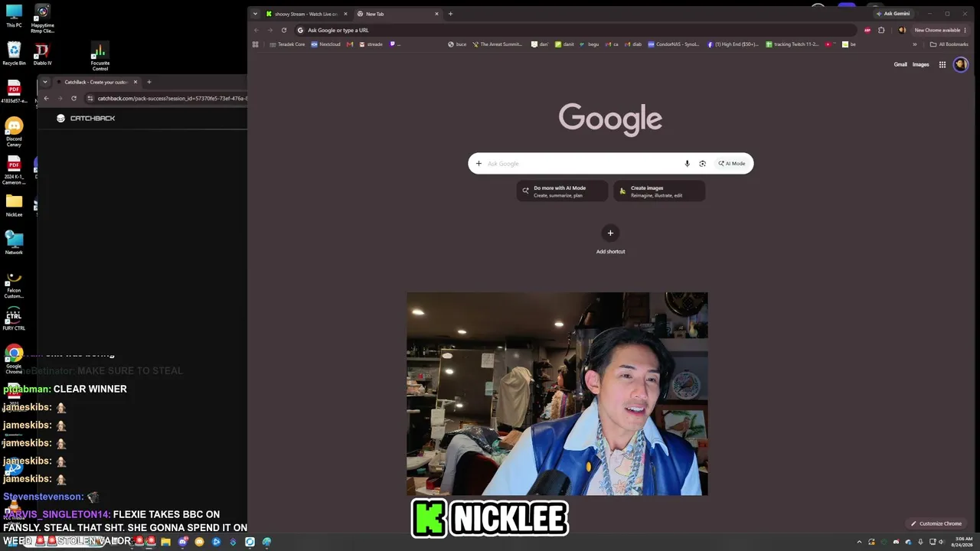Reload the CatchBack page
980x551 pixels.
73,98
